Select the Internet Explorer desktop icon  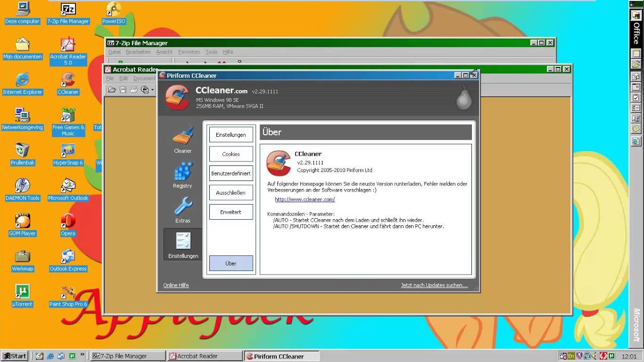(22, 84)
